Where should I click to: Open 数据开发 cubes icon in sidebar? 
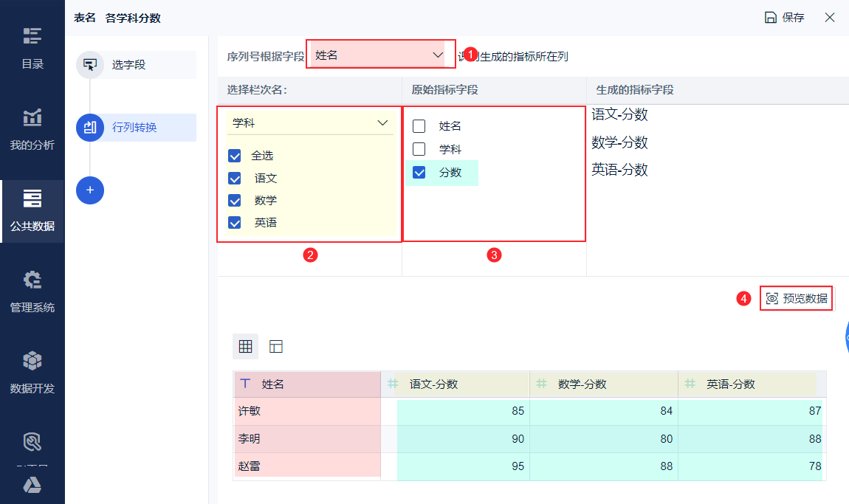(x=32, y=362)
